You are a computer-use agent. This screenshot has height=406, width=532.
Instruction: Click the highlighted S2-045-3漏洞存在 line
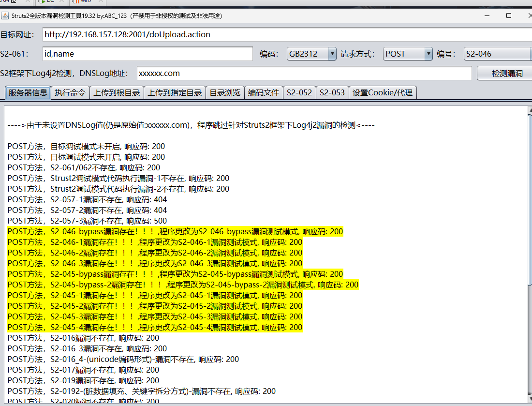155,317
